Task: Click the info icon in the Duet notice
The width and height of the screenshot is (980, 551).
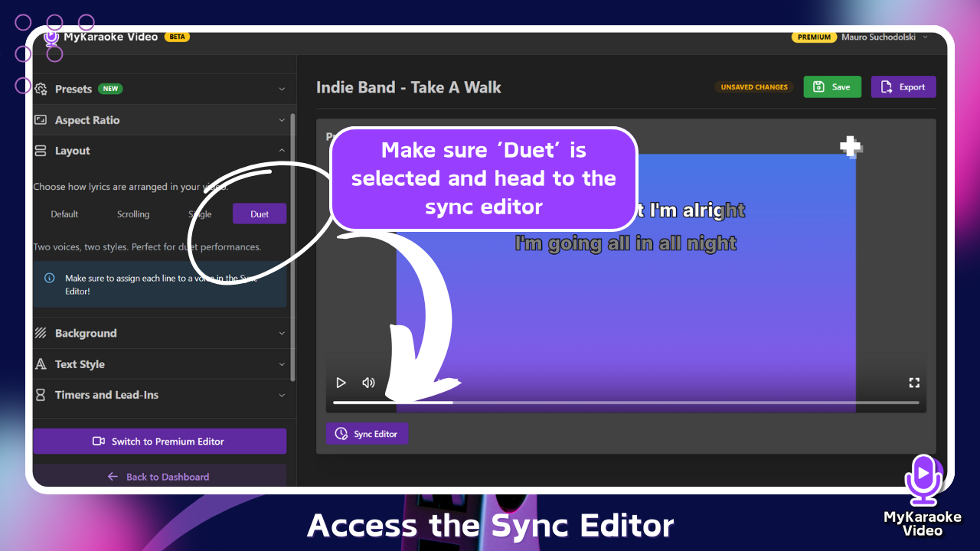Action: (50, 279)
